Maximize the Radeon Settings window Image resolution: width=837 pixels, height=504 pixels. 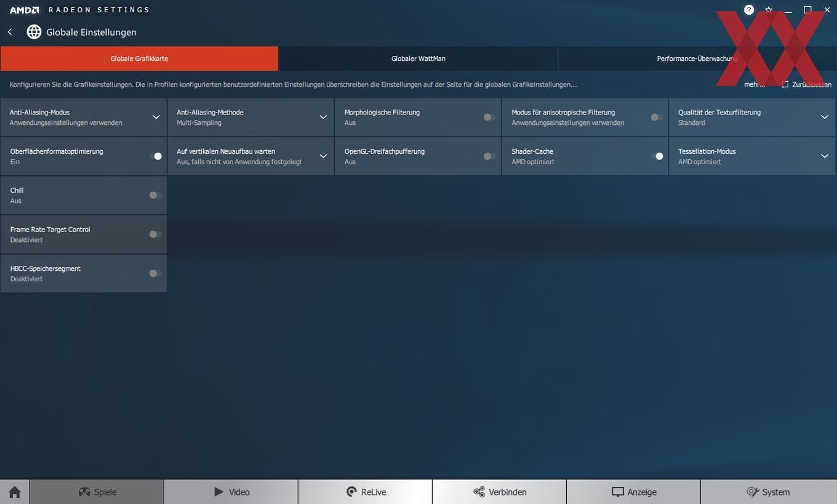click(807, 10)
